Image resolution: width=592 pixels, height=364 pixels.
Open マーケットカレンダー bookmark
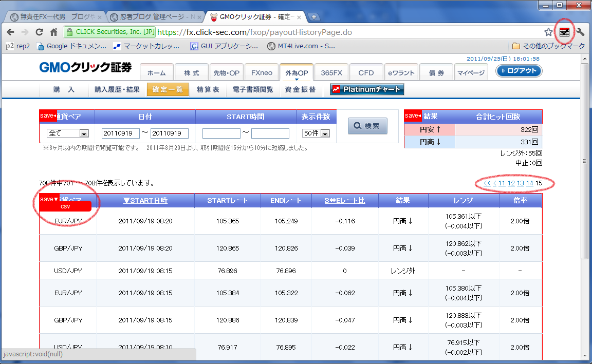click(146, 46)
